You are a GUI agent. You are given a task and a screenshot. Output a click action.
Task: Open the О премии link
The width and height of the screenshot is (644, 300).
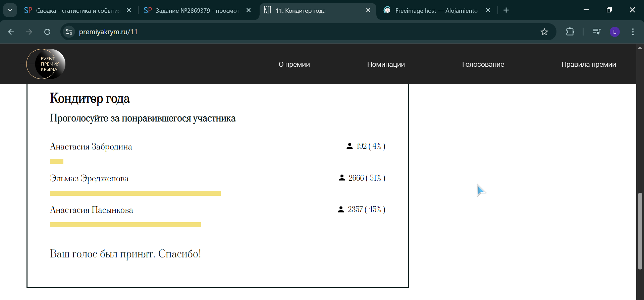click(294, 64)
